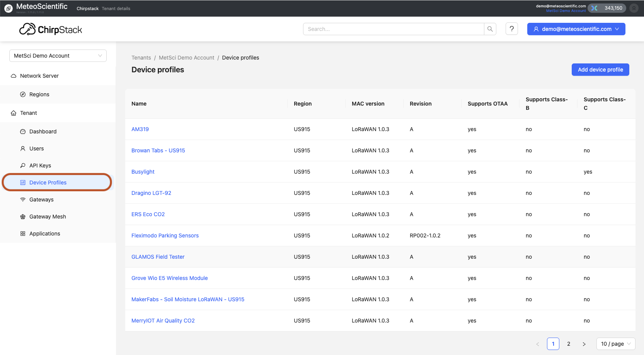This screenshot has height=355, width=644.
Task: Select the Gateways wifi icon
Action: pos(23,199)
